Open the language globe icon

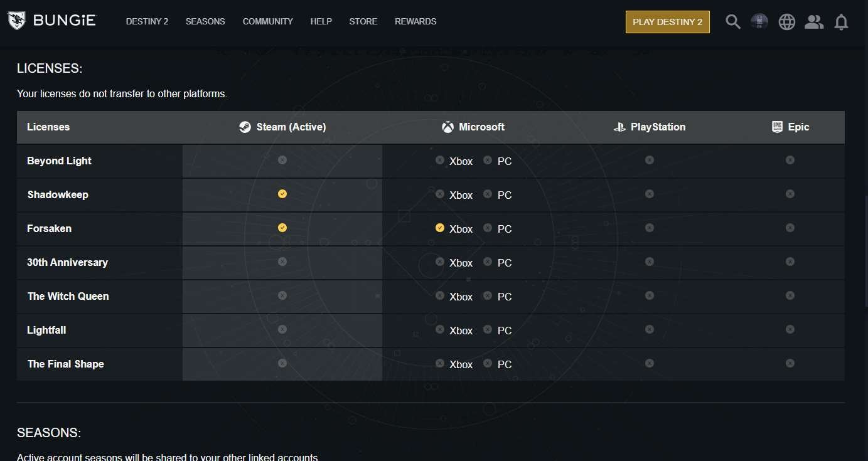[786, 22]
